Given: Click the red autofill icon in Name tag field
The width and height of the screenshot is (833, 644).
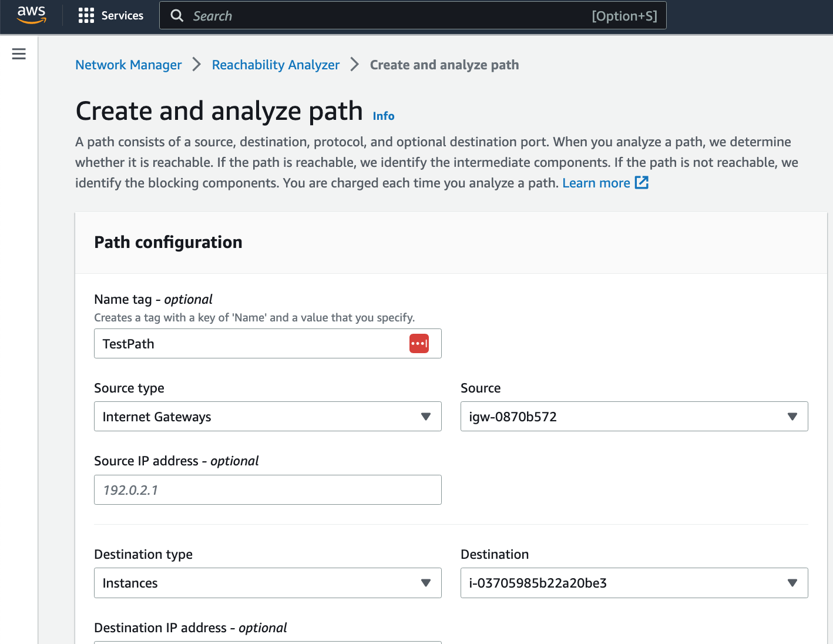Looking at the screenshot, I should pyautogui.click(x=419, y=343).
